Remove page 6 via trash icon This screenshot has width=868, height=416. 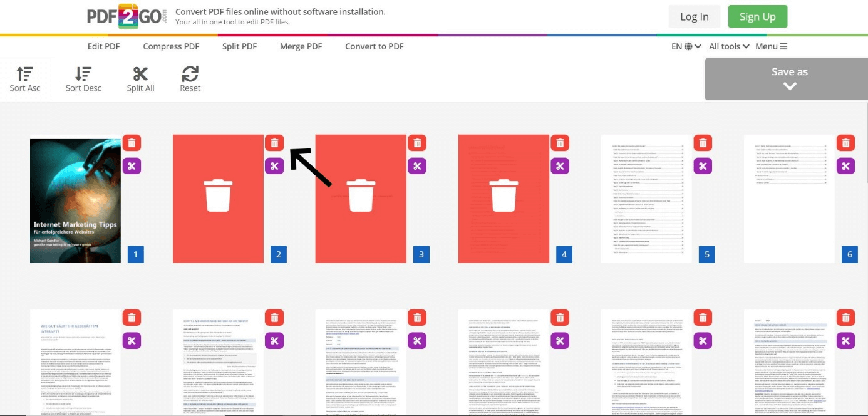(845, 143)
